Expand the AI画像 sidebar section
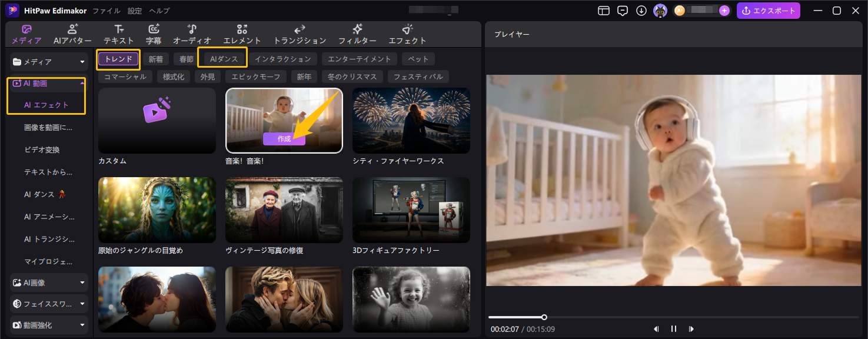The height and width of the screenshot is (339, 868). (82, 282)
